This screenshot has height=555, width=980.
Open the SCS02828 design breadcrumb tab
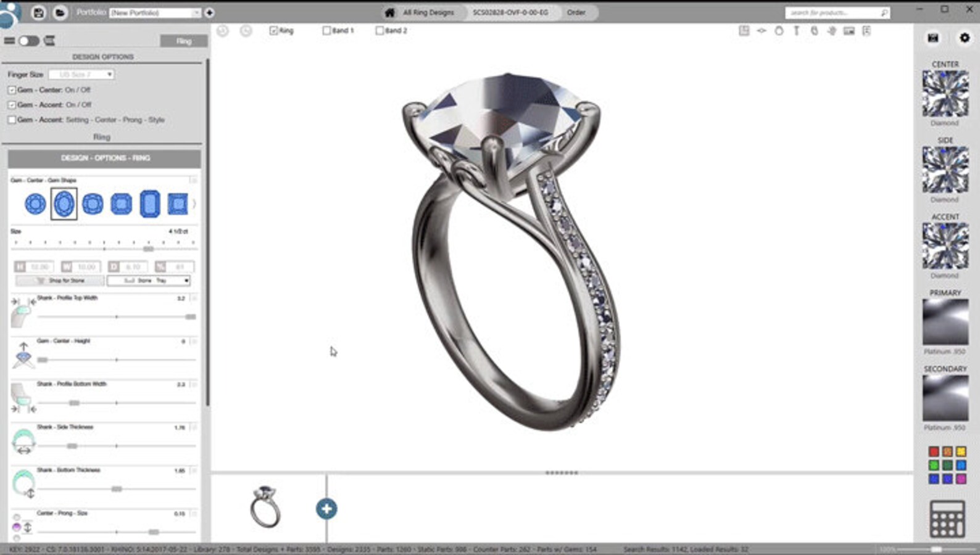pos(510,12)
